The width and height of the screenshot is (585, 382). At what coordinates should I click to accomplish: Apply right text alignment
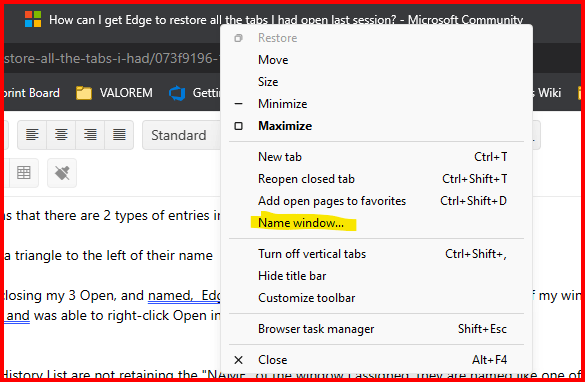[90, 135]
